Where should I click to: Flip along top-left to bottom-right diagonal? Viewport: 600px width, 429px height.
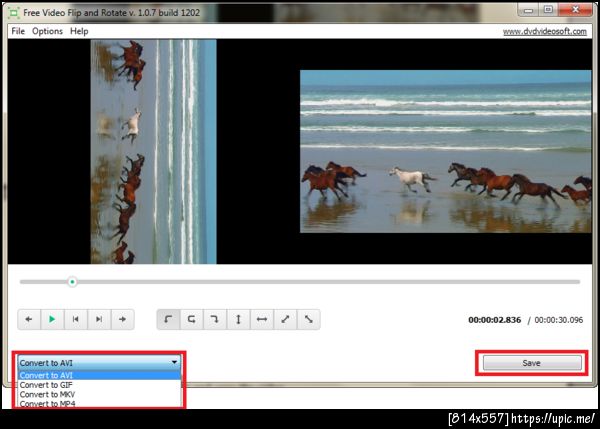pos(308,319)
